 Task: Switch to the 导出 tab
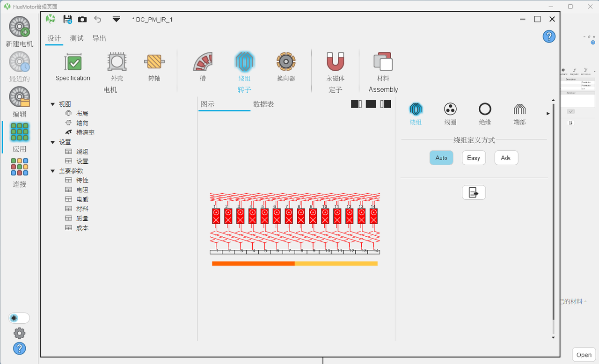[x=99, y=38]
